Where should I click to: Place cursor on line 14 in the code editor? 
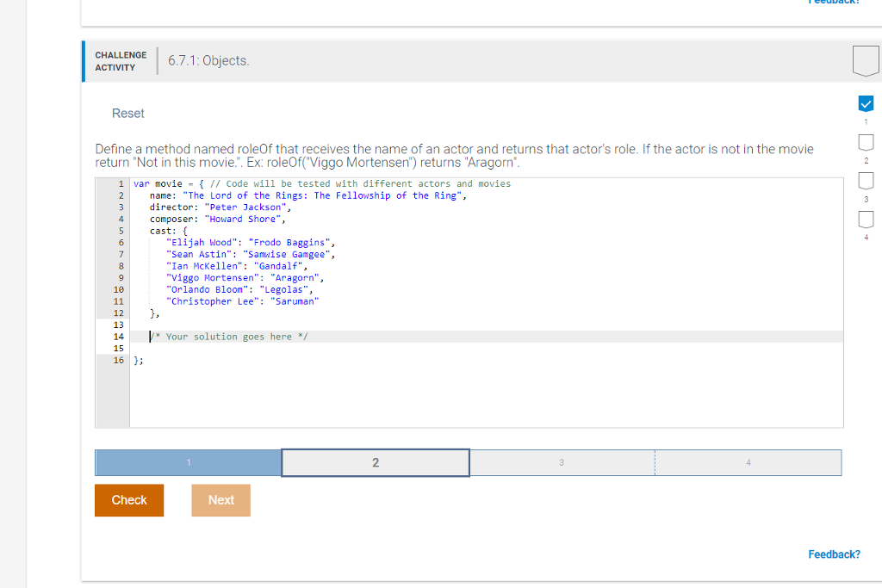tap(258, 336)
